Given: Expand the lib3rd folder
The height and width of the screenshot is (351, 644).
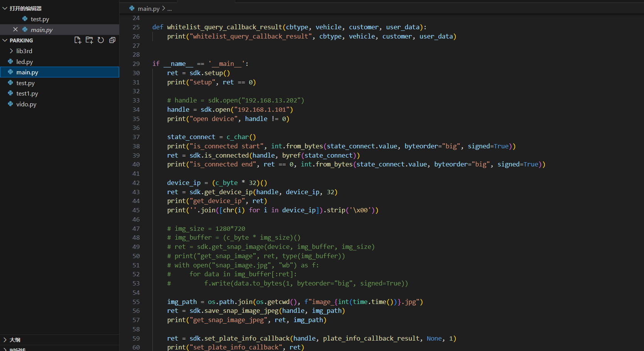Looking at the screenshot, I should tap(11, 51).
